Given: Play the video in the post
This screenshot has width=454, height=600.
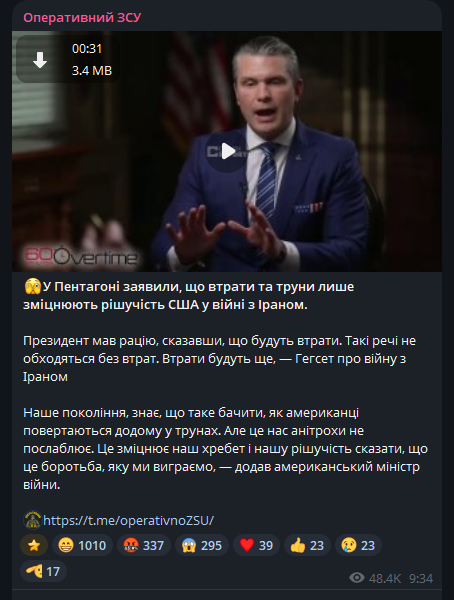Looking at the screenshot, I should [x=227, y=151].
